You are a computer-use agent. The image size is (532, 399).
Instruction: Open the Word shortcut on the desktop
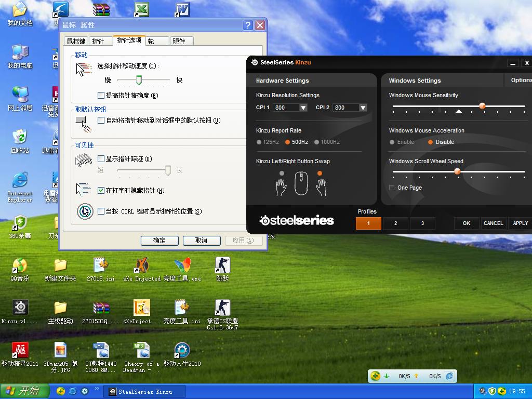[182, 9]
